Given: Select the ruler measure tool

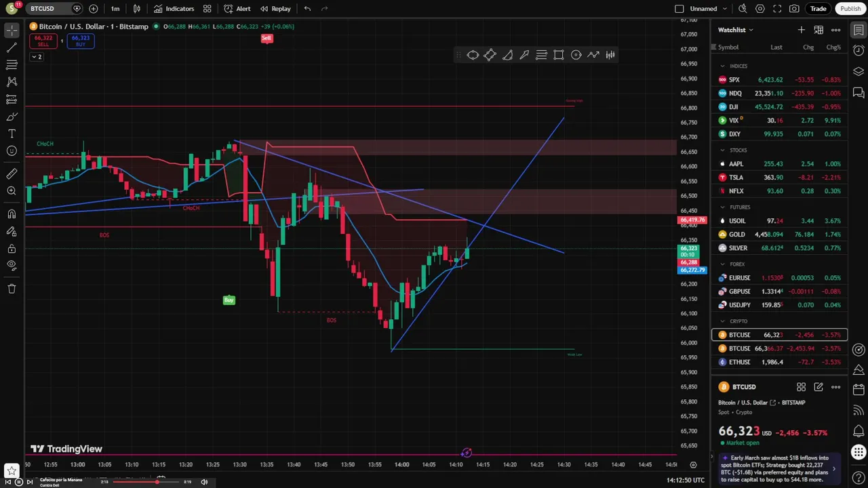Looking at the screenshot, I should pos(12,174).
